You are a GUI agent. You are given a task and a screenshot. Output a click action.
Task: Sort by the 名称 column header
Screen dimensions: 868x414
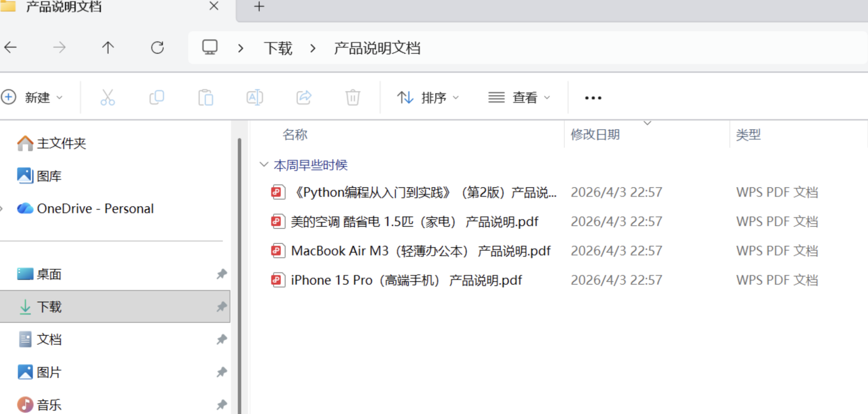pos(295,135)
